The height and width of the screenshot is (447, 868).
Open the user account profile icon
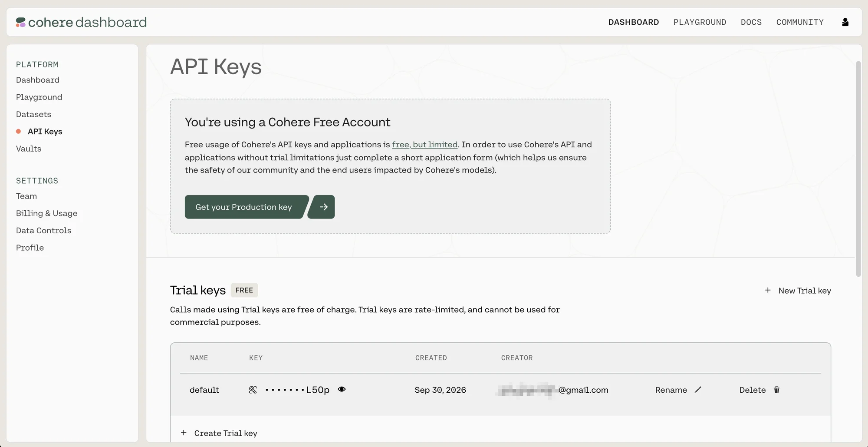(x=845, y=22)
